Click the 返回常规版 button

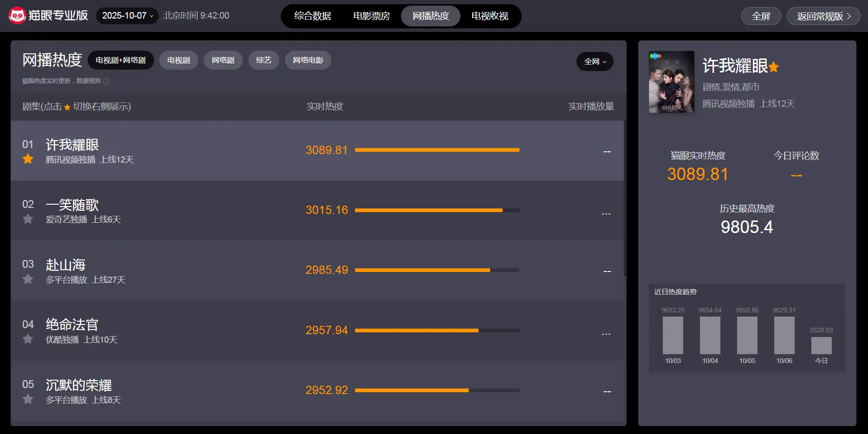click(823, 16)
